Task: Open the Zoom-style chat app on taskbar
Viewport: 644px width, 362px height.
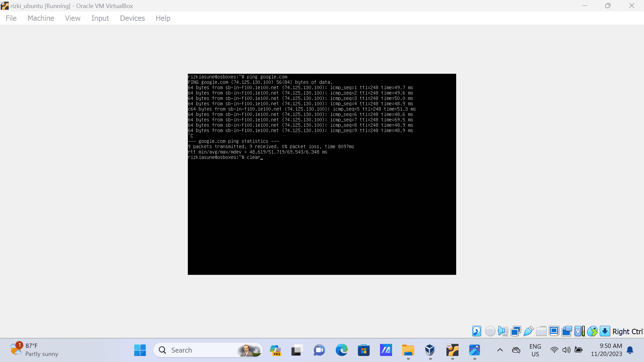Action: (319, 350)
